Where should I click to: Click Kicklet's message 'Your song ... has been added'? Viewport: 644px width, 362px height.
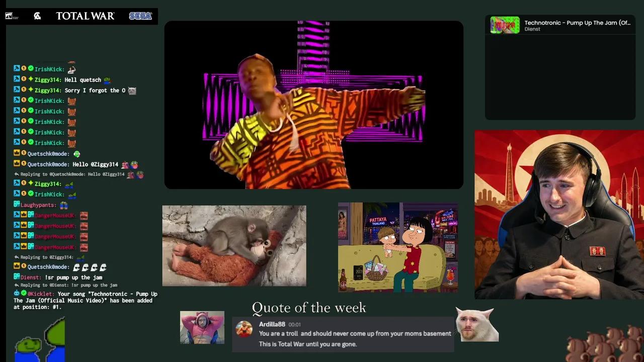pos(86,300)
